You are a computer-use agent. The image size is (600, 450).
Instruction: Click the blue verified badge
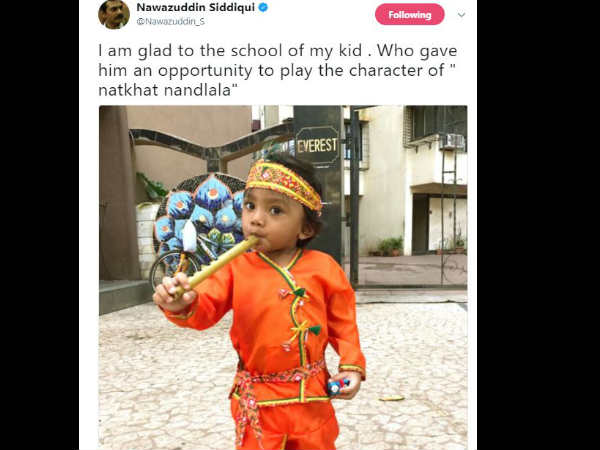[263, 7]
